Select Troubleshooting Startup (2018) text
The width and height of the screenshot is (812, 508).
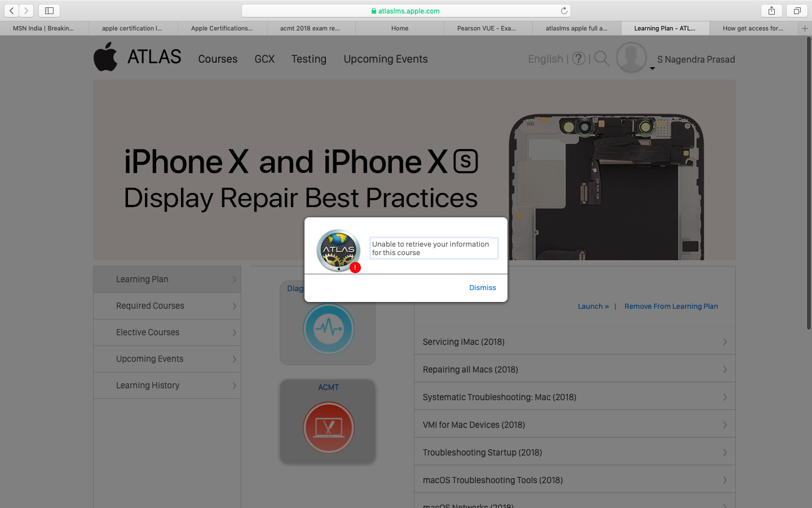(482, 453)
